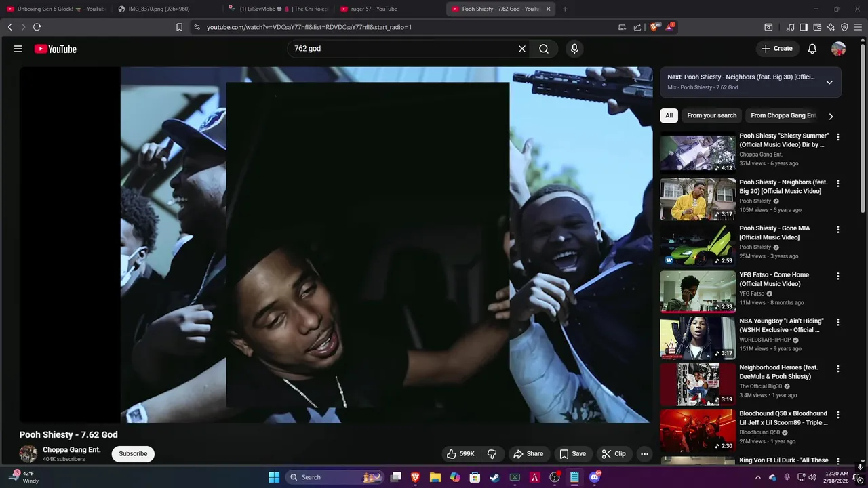Image resolution: width=868 pixels, height=488 pixels.
Task: Switch to Unboxing Gen 6 Glock tab
Action: tap(56, 9)
